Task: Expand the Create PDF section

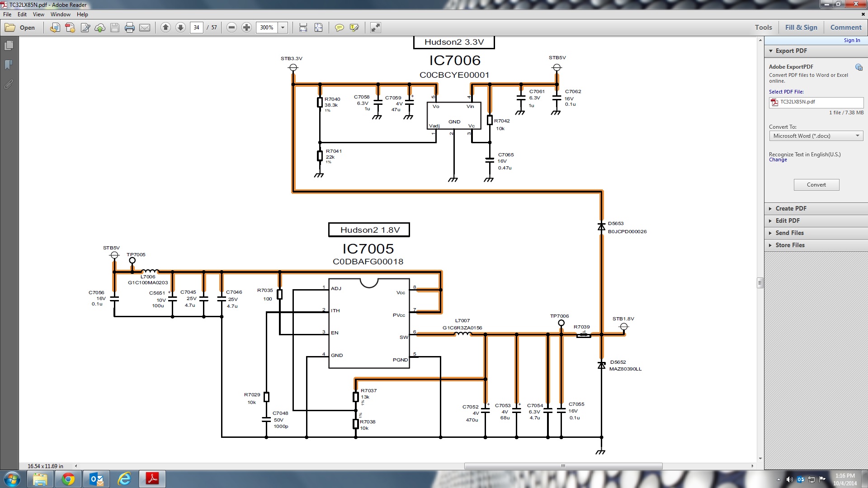Action: (x=791, y=208)
